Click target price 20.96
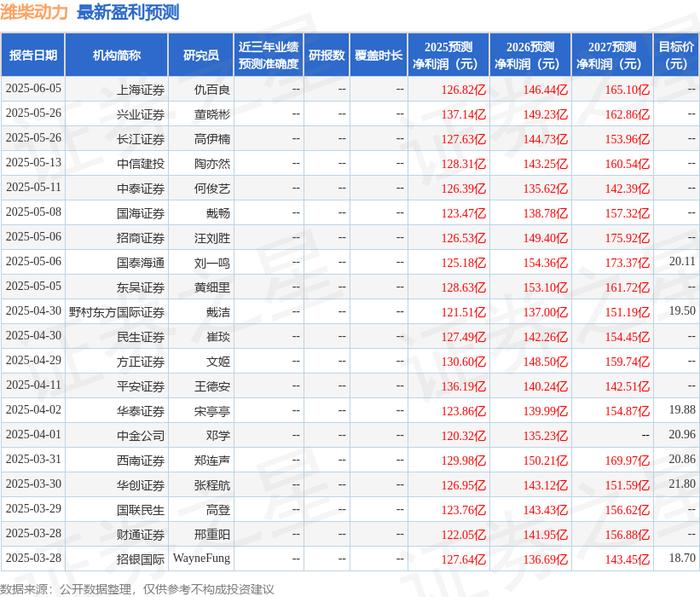 (682, 434)
